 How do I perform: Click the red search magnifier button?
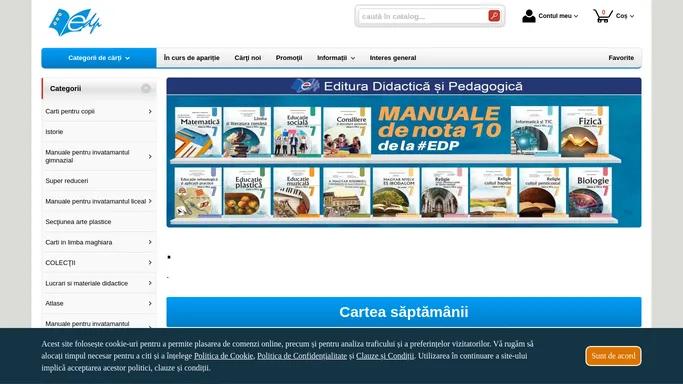[494, 16]
